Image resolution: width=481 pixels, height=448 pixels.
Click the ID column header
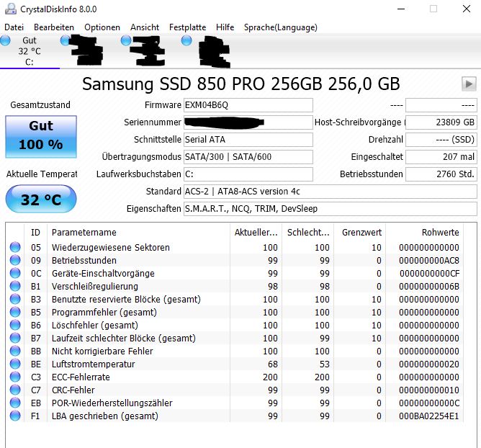pyautogui.click(x=35, y=233)
